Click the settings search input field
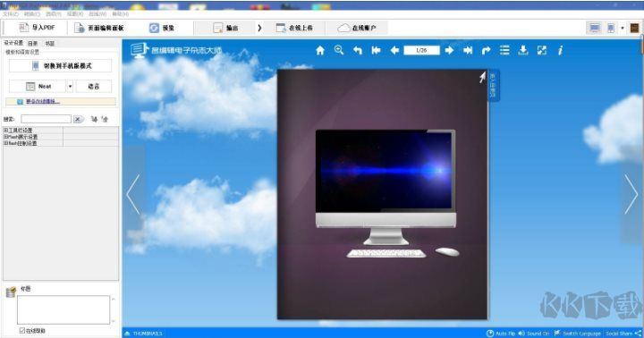The image size is (644, 338). click(x=46, y=119)
